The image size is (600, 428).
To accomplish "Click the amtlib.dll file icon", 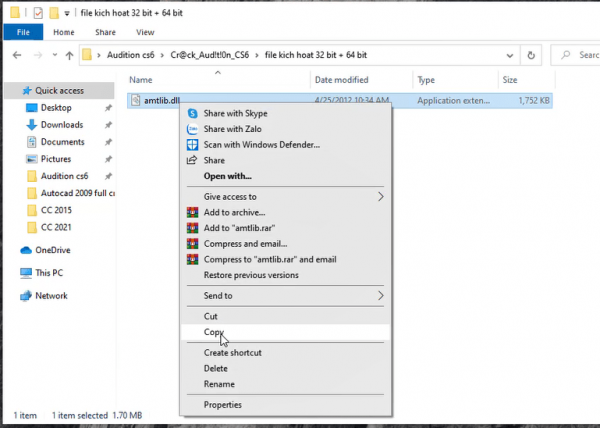I will [137, 100].
